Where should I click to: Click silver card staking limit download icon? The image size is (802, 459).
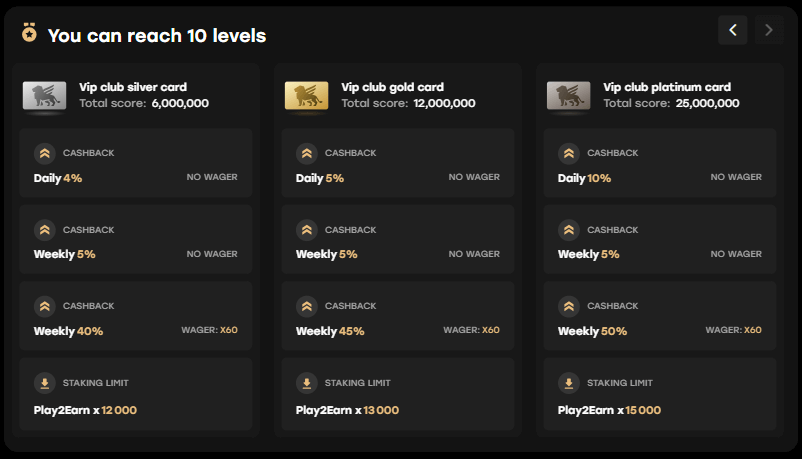coord(44,383)
